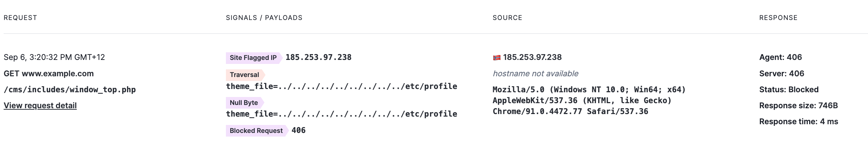Click the /cms/includes/window_top.php request path
The image size is (868, 162).
[70, 90]
